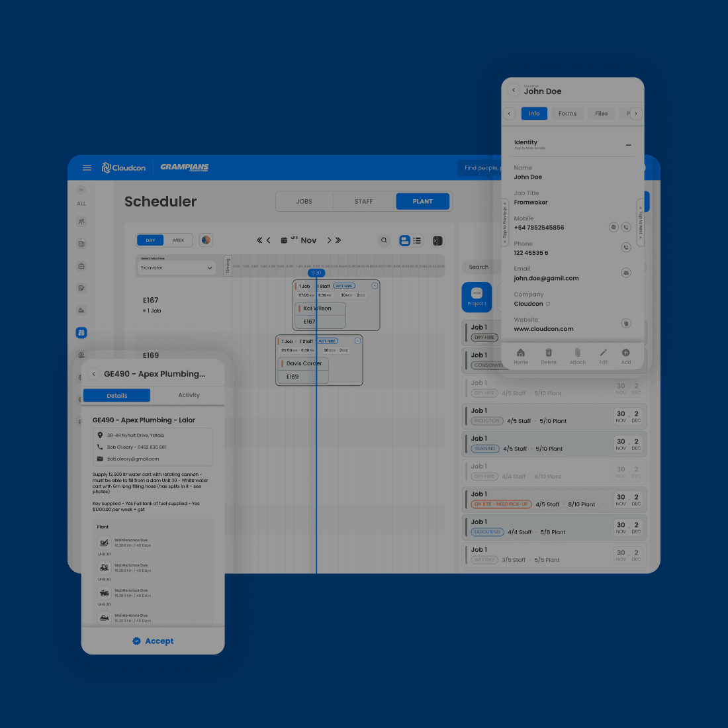This screenshot has width=728, height=728.
Task: Open the email icon beside john.doe@gamil.com
Action: coord(626,272)
